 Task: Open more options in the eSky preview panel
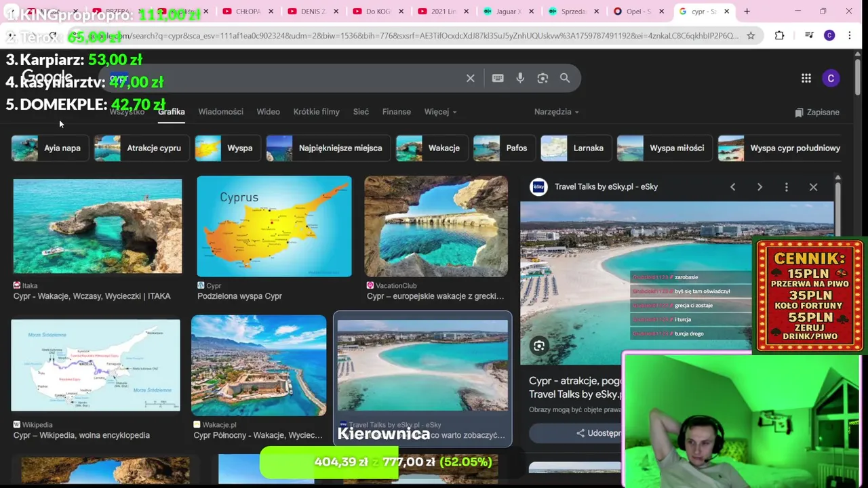point(787,187)
